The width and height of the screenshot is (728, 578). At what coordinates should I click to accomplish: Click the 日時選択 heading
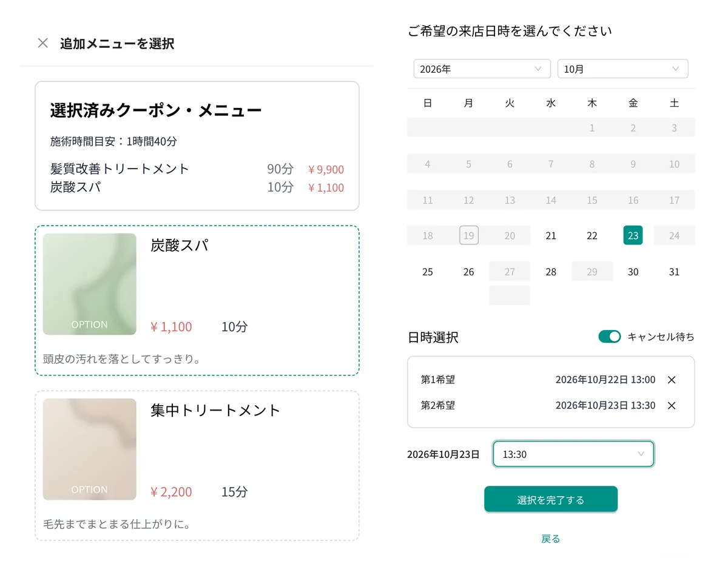tap(433, 338)
